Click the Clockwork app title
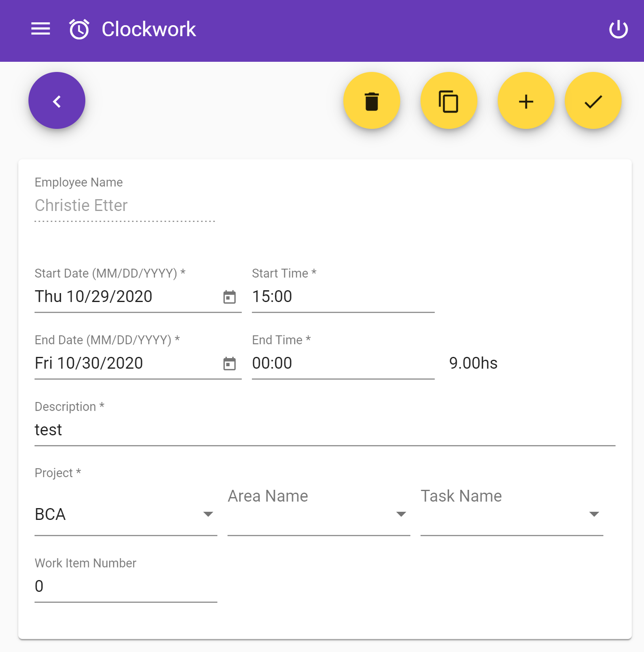The width and height of the screenshot is (644, 652). coord(149,29)
